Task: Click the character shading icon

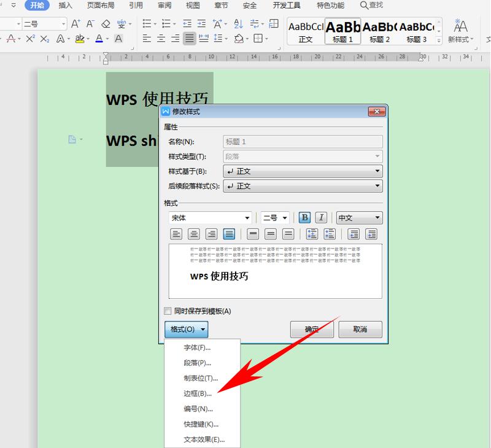Action: click(118, 39)
